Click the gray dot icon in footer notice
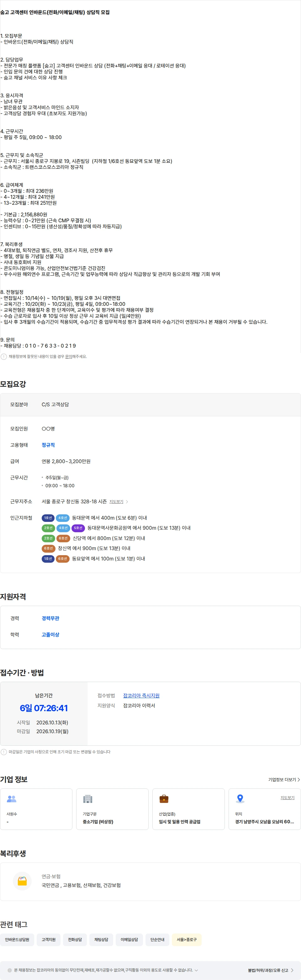The height and width of the screenshot is (980, 301). (9, 970)
